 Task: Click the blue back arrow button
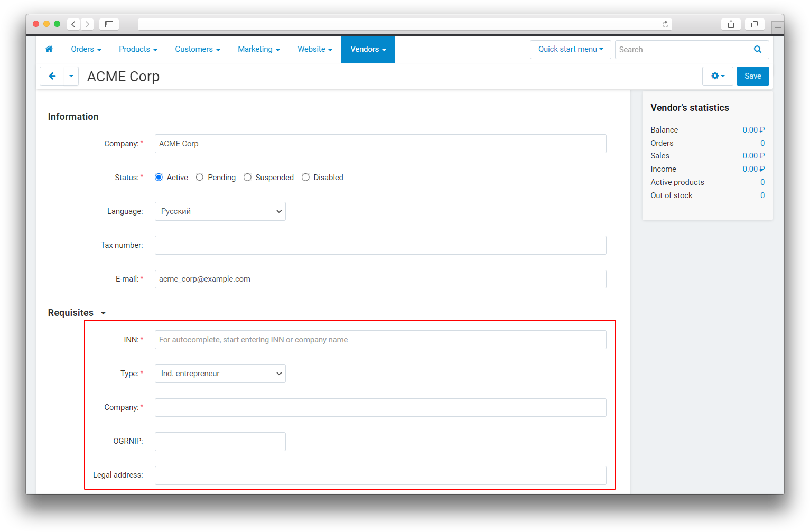pyautogui.click(x=52, y=76)
